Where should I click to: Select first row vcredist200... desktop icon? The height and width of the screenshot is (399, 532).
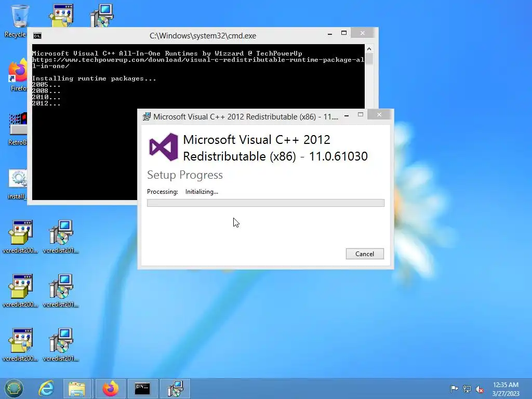pyautogui.click(x=20, y=237)
